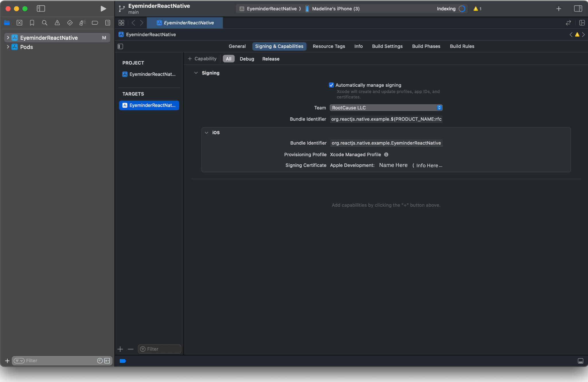Filter capabilities to Release
This screenshot has height=382, width=588.
pos(271,59)
